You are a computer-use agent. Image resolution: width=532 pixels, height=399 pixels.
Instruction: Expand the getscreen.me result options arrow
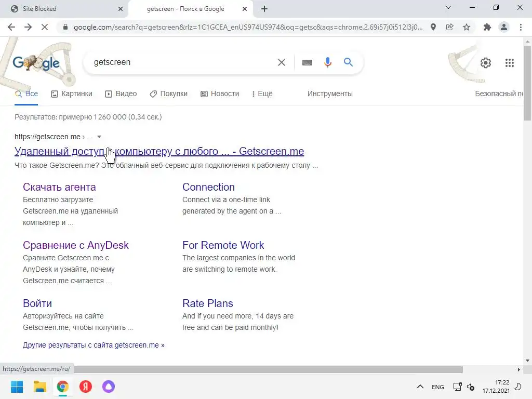point(99,137)
